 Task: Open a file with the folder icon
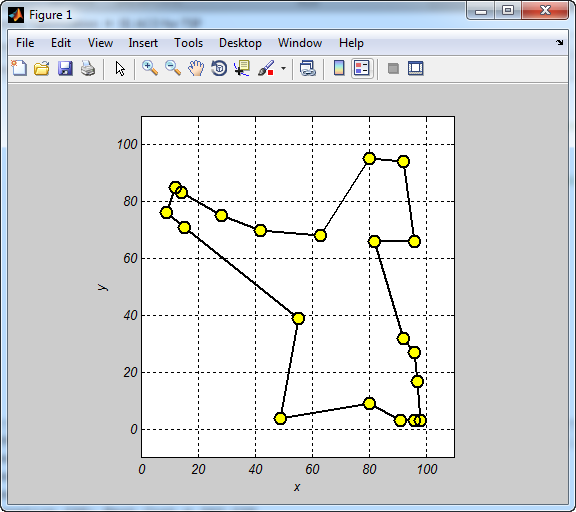pos(42,68)
